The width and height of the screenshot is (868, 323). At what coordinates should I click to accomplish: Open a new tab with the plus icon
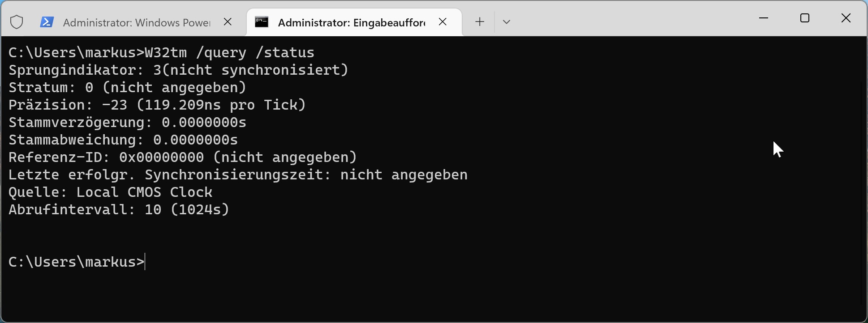pyautogui.click(x=479, y=21)
